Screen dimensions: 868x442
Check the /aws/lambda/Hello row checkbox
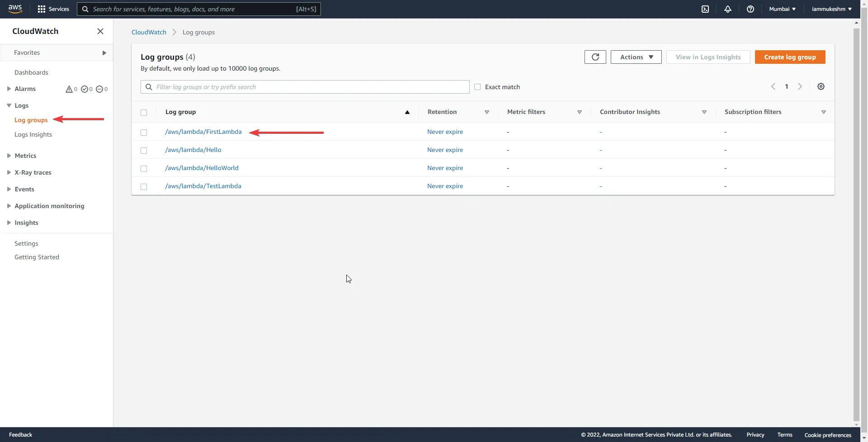[144, 151]
